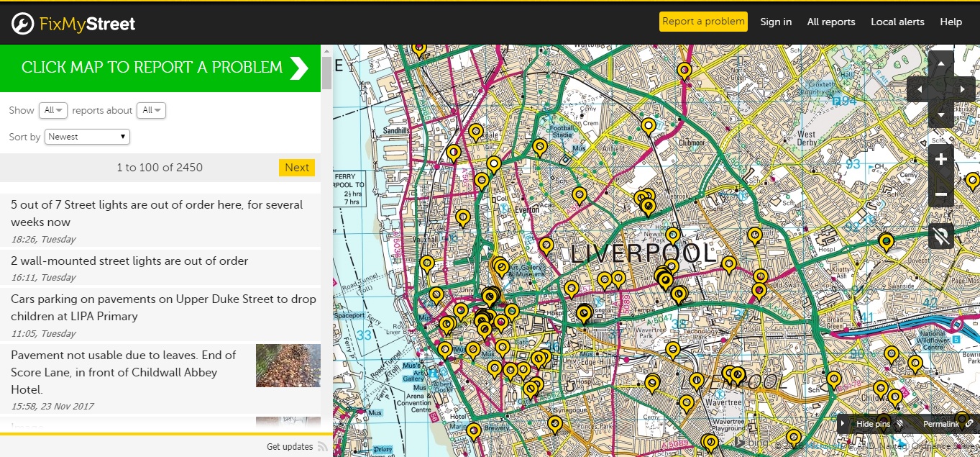Open the Show status dropdown
This screenshot has width=980, height=457.
53,110
